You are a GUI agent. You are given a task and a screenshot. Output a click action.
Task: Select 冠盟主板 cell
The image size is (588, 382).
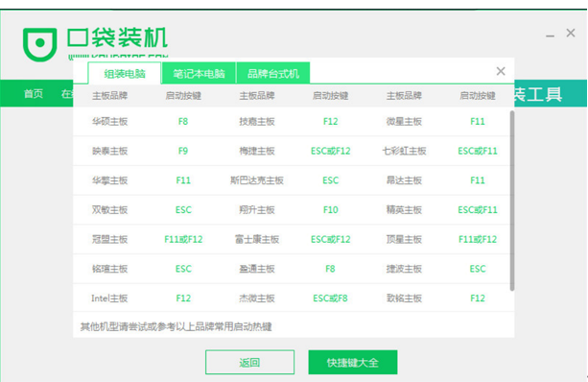click(x=110, y=239)
